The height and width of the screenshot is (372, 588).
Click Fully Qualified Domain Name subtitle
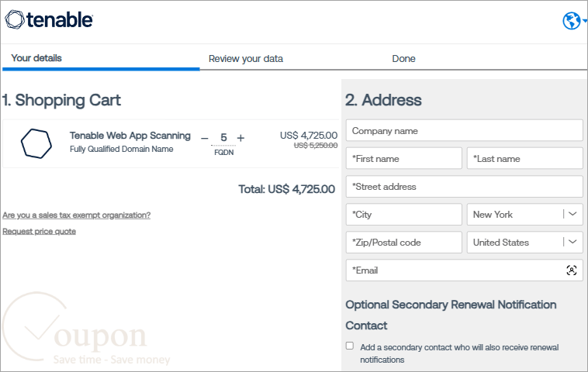coord(122,149)
